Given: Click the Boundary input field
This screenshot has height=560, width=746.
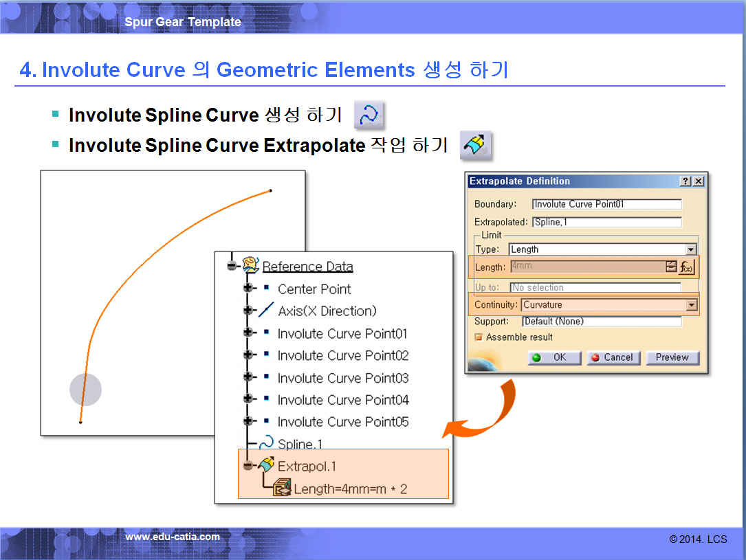Looking at the screenshot, I should 606,204.
